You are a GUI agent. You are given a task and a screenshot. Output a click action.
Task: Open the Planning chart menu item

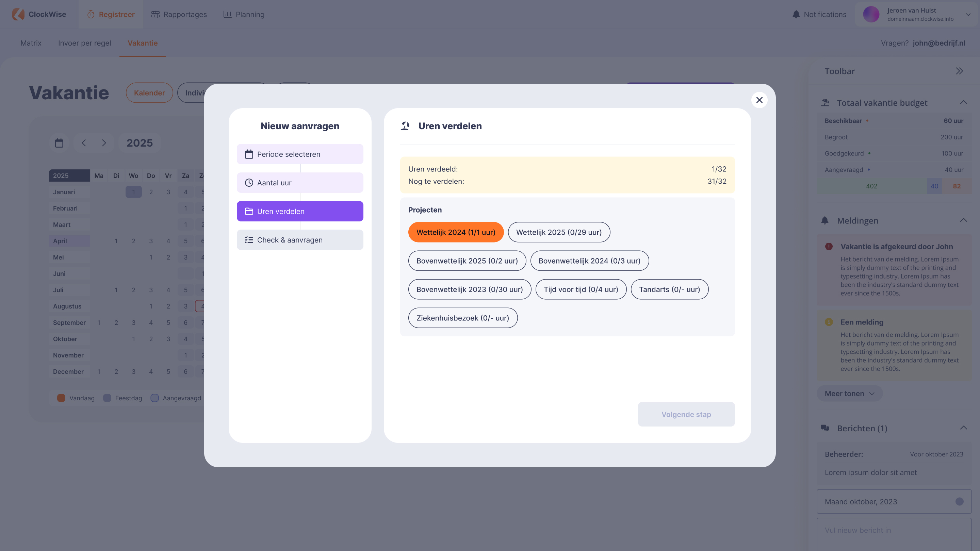coord(244,14)
